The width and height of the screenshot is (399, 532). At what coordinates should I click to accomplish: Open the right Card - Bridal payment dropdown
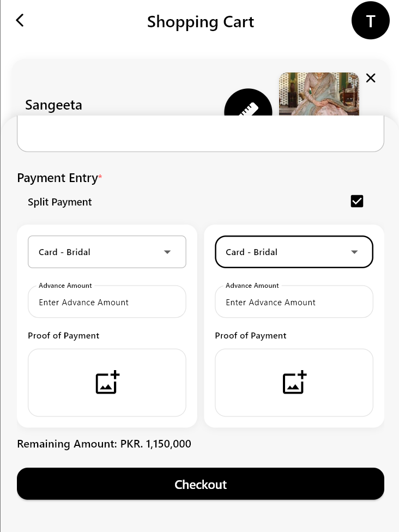click(294, 252)
